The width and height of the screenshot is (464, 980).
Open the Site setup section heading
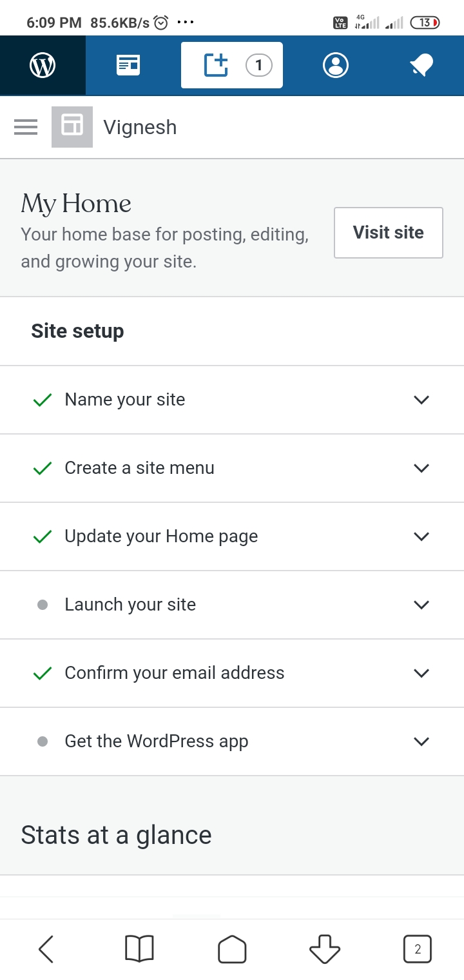77,331
